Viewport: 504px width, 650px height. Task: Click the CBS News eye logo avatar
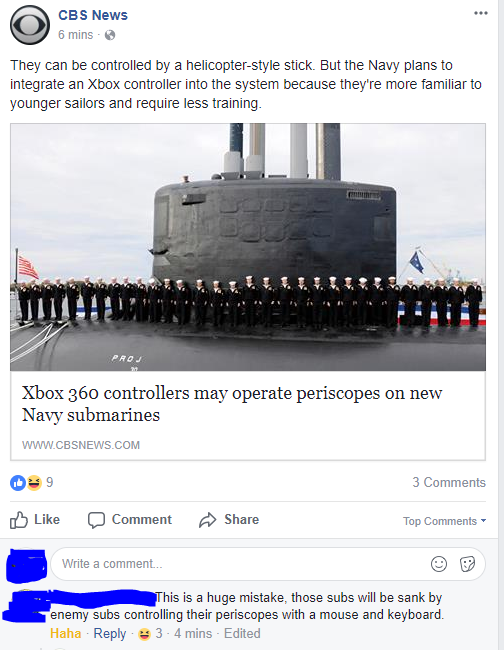(30, 25)
